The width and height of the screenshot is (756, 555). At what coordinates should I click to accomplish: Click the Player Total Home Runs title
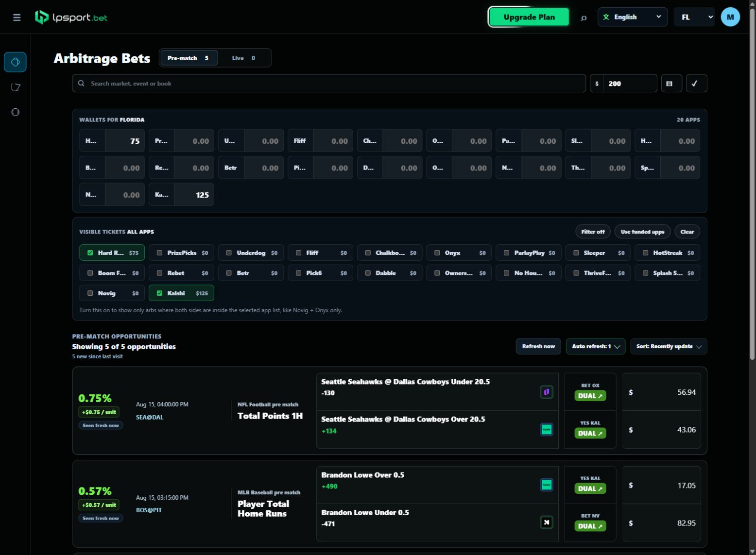coord(263,509)
